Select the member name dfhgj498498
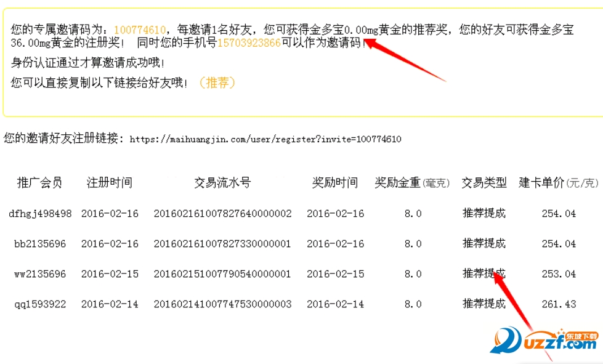 click(x=40, y=213)
